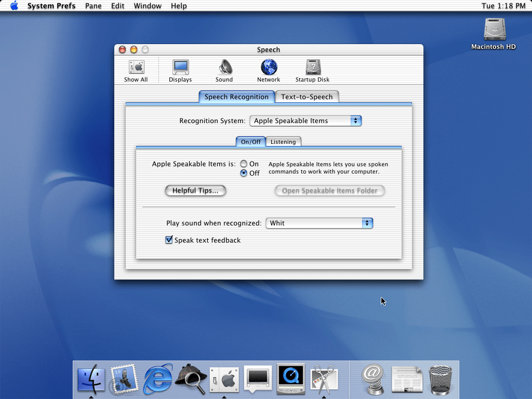Screen dimensions: 532x399
Task: Open Sherlock from the Dock
Action: (191, 379)
